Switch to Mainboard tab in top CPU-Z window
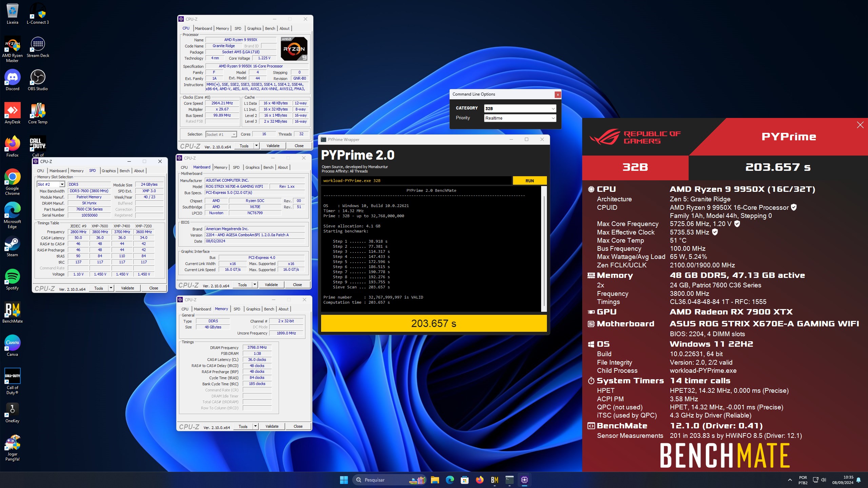868x488 pixels. pyautogui.click(x=203, y=28)
